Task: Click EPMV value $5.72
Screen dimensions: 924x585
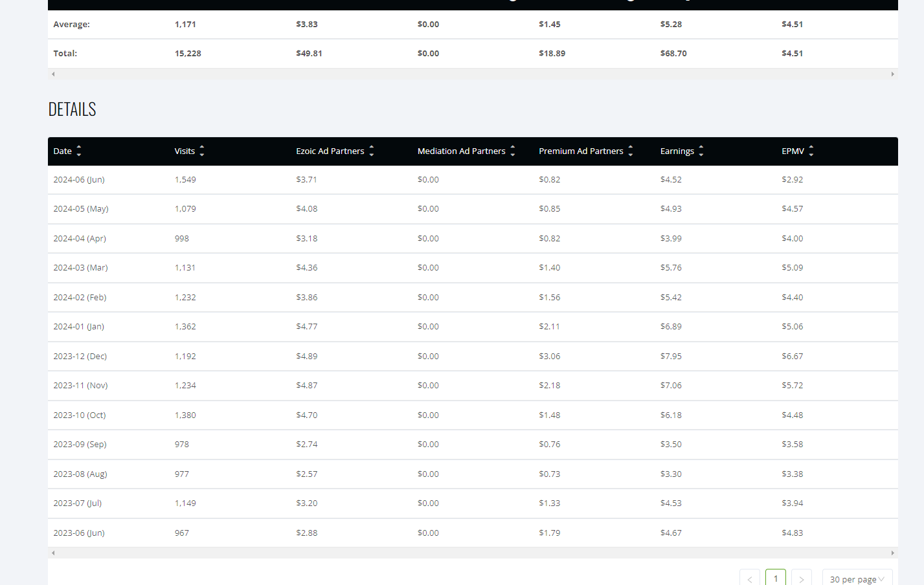Action: coord(793,386)
